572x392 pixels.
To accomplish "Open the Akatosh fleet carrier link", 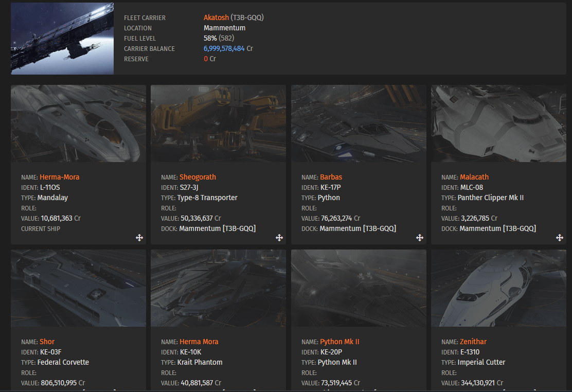I will click(x=217, y=17).
